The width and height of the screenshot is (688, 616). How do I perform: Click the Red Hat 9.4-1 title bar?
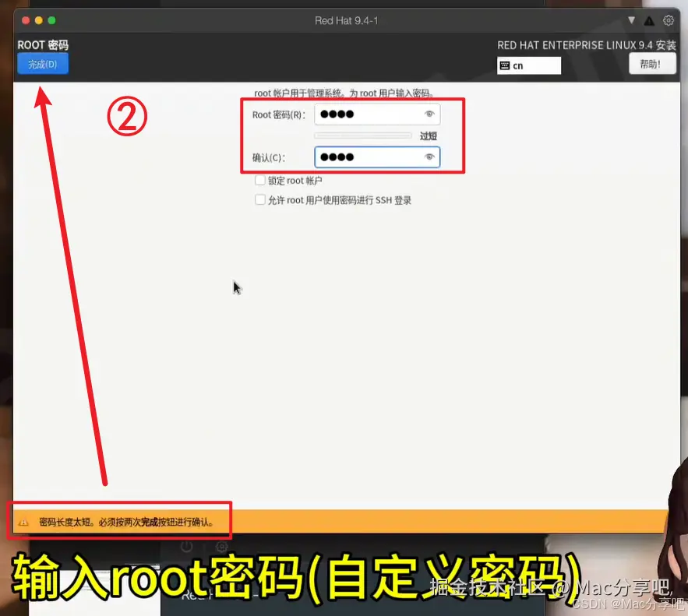[347, 20]
